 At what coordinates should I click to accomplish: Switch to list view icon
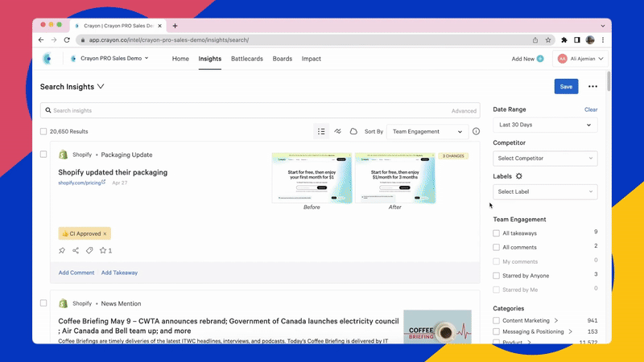coord(321,131)
